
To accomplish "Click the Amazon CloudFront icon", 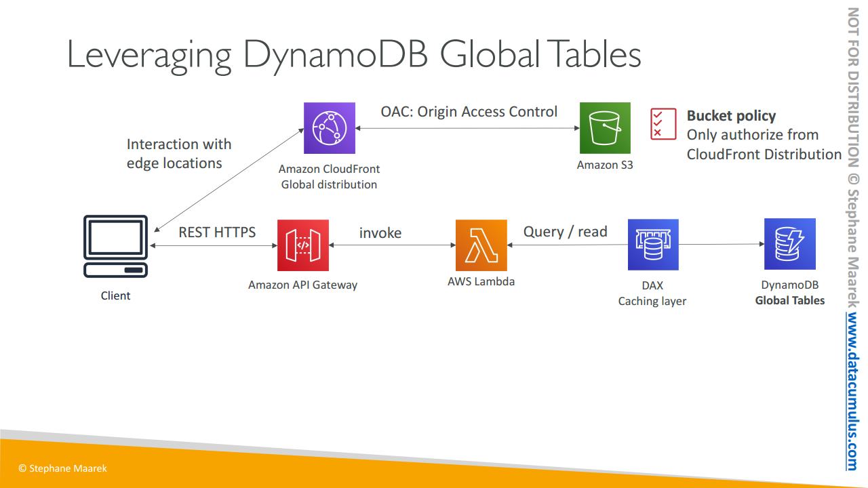I will click(x=330, y=128).
